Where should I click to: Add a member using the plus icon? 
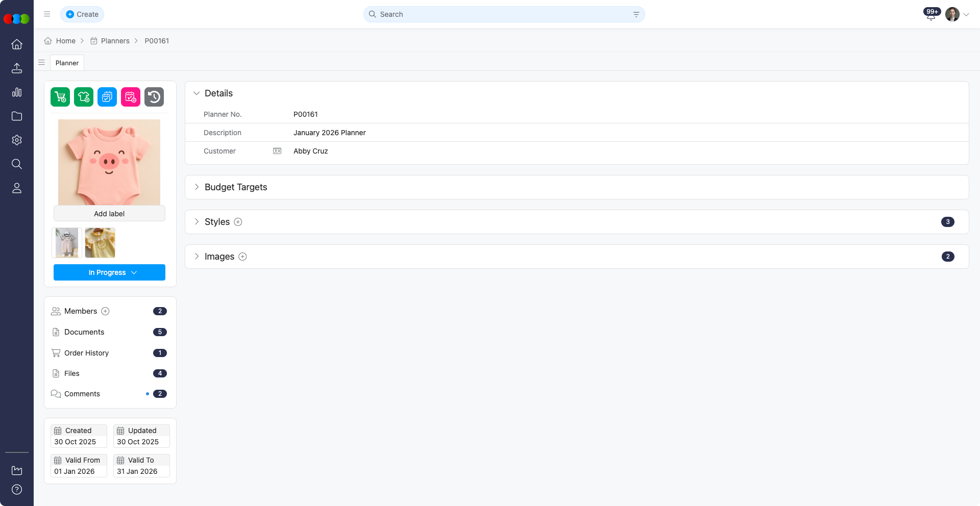[106, 311]
